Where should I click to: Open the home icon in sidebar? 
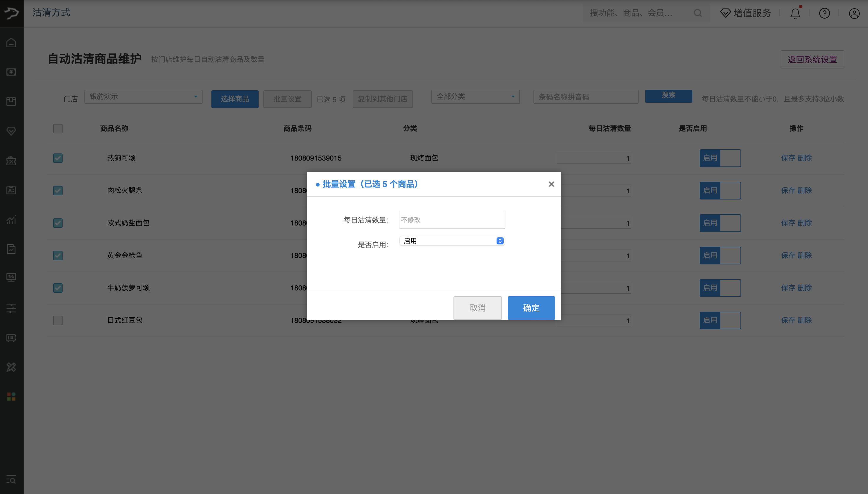pos(11,43)
